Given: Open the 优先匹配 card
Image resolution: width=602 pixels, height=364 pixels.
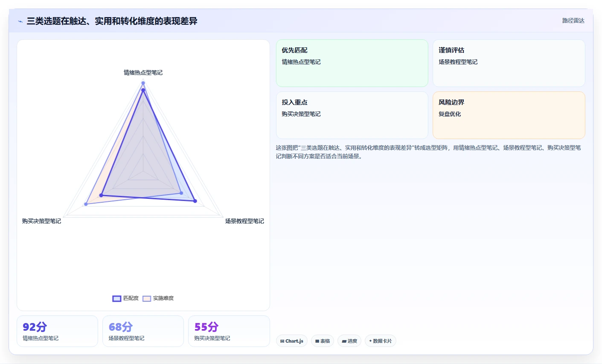Looking at the screenshot, I should 352,63.
